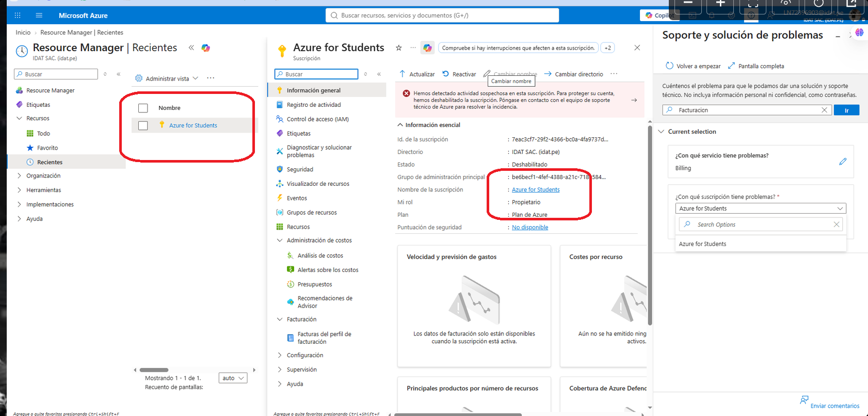This screenshot has width=868, height=416.
Task: Collapse the Recursos tree section
Action: (x=20, y=118)
